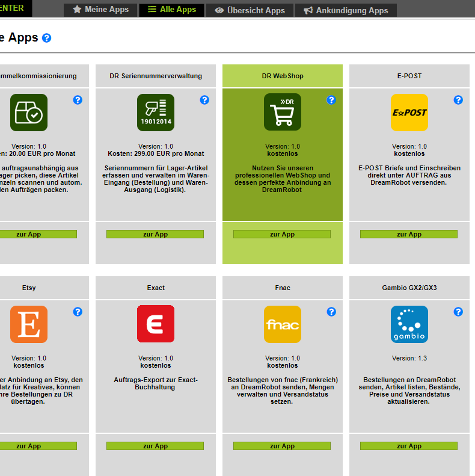Click the Exact red app icon
This screenshot has width=475, height=476.
[156, 324]
